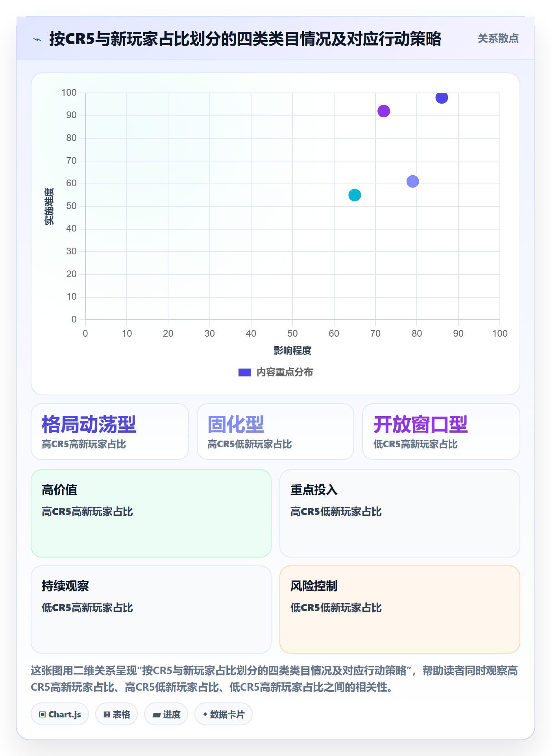Click the 关系散点 label in header
This screenshot has width=551, height=756.
498,39
